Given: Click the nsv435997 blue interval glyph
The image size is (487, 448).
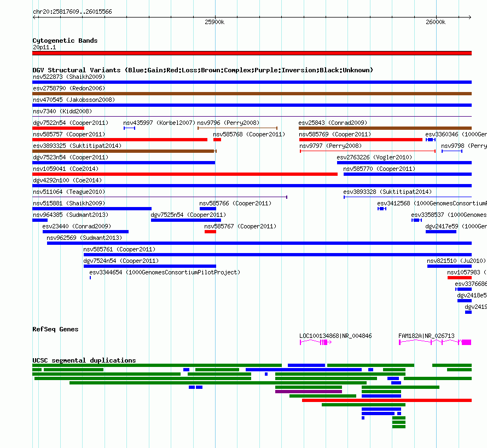Looking at the screenshot, I should point(129,128).
